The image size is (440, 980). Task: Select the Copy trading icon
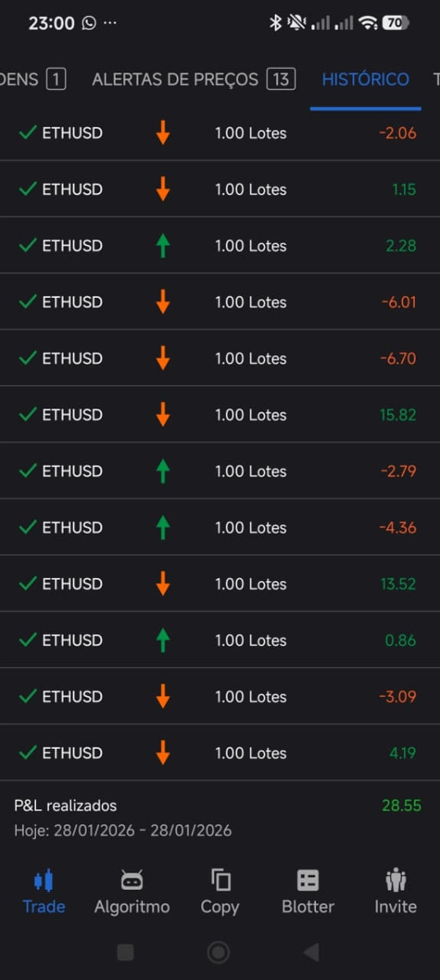pos(219,880)
